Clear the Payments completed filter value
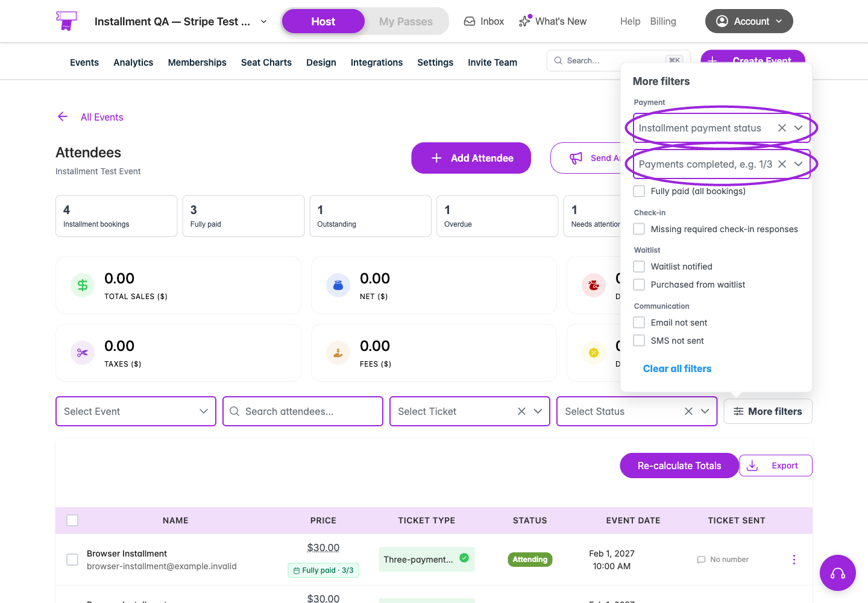The width and height of the screenshot is (868, 603). click(782, 164)
